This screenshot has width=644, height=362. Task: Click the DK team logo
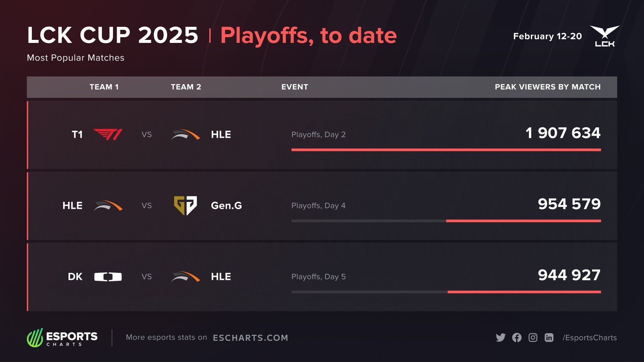(108, 277)
